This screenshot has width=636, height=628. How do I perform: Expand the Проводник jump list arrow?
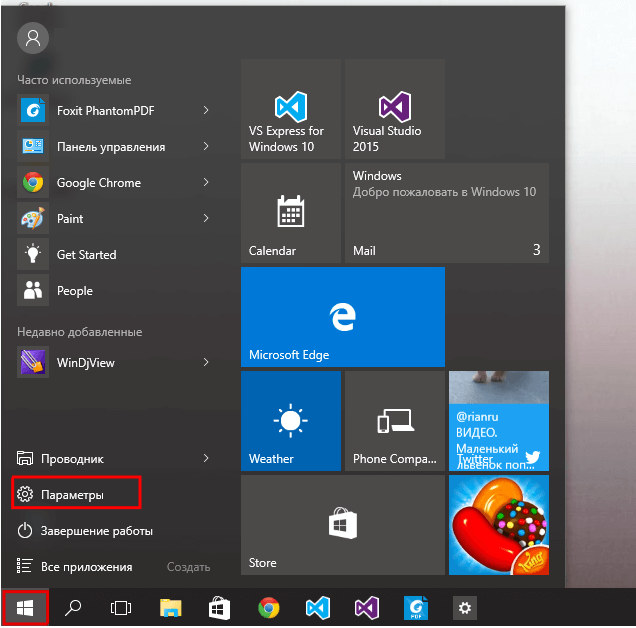tap(206, 458)
